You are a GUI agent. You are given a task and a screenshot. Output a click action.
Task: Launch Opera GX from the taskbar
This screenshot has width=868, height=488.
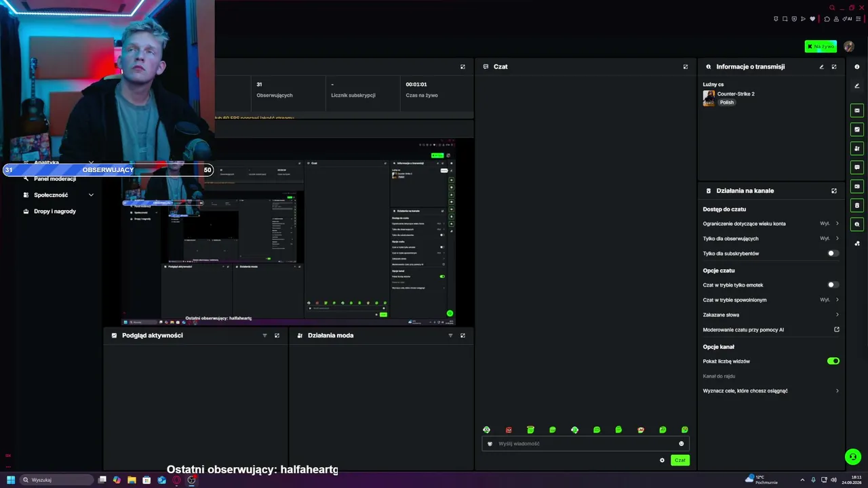point(176,480)
